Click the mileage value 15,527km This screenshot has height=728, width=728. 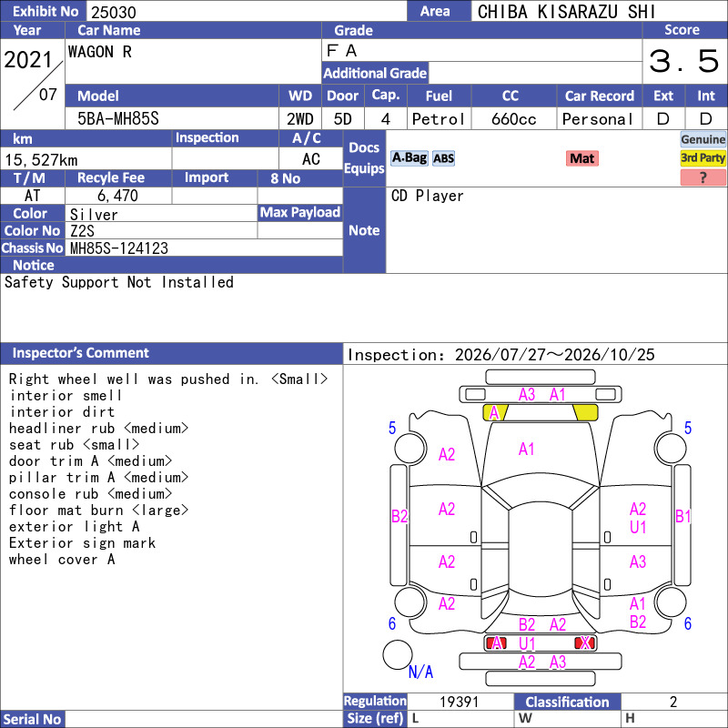(x=41, y=160)
